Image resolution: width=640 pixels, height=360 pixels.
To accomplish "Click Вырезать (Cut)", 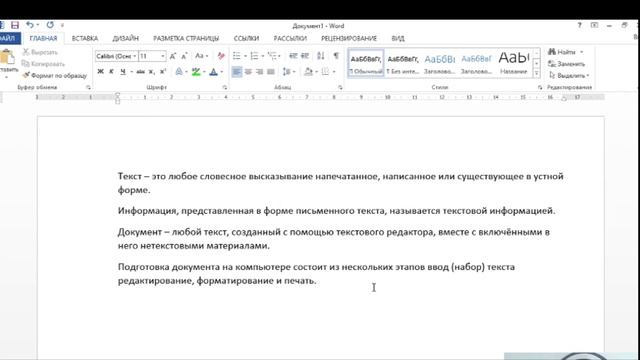I will tap(40, 52).
